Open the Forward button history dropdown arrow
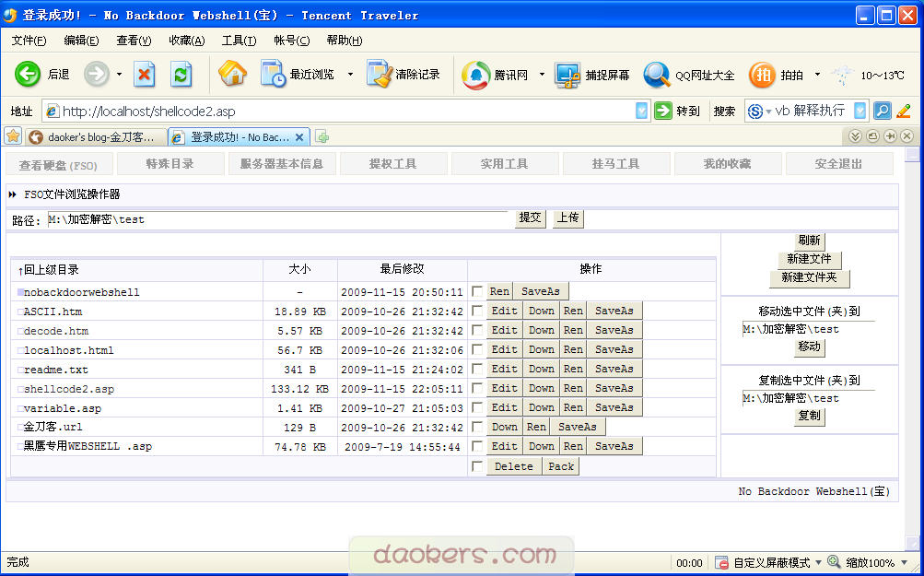 tap(119, 75)
